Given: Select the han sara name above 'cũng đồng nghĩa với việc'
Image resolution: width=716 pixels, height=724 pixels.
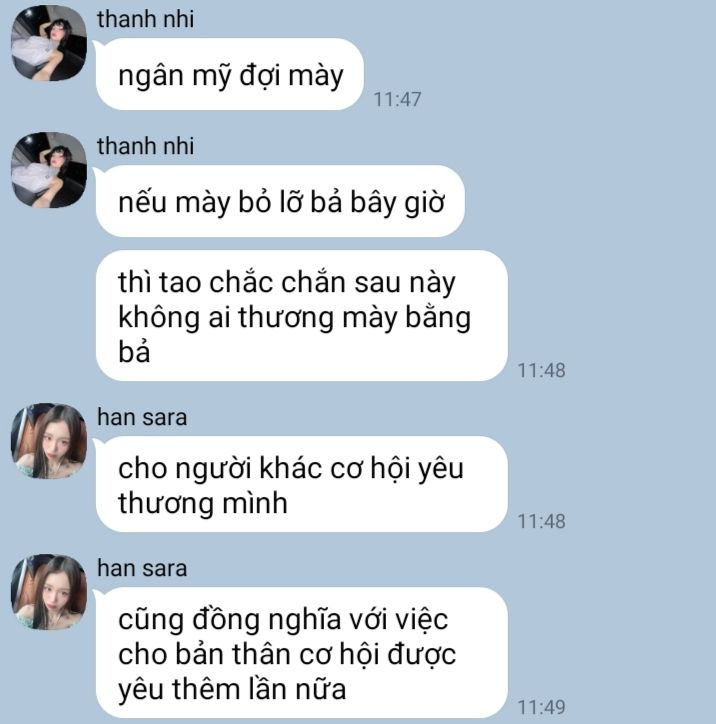Looking at the screenshot, I should 142,568.
